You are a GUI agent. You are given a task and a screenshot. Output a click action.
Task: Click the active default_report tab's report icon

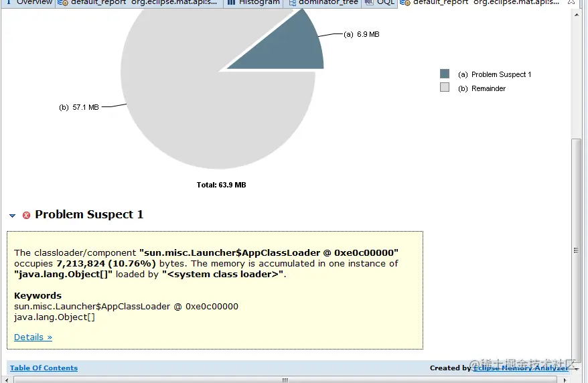click(405, 3)
